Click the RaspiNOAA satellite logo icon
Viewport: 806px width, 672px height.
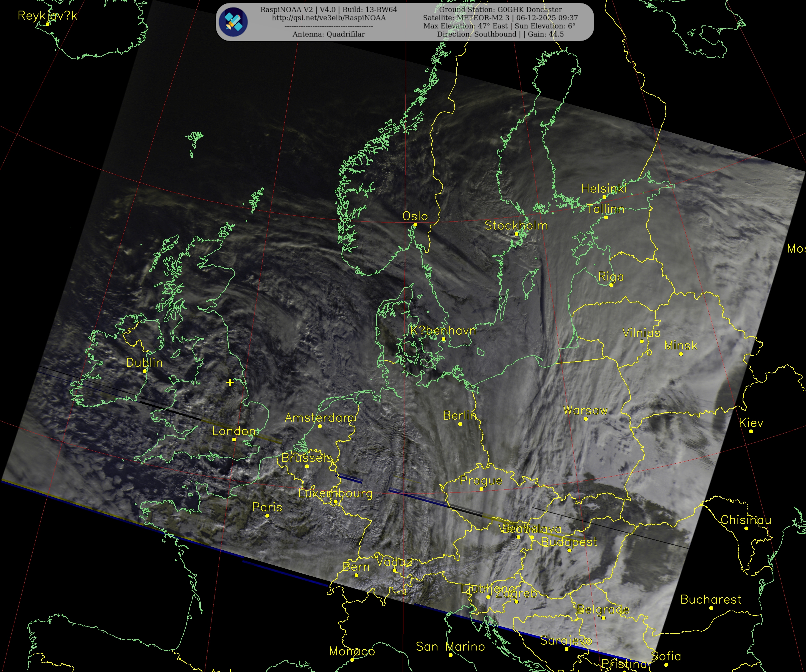point(233,22)
